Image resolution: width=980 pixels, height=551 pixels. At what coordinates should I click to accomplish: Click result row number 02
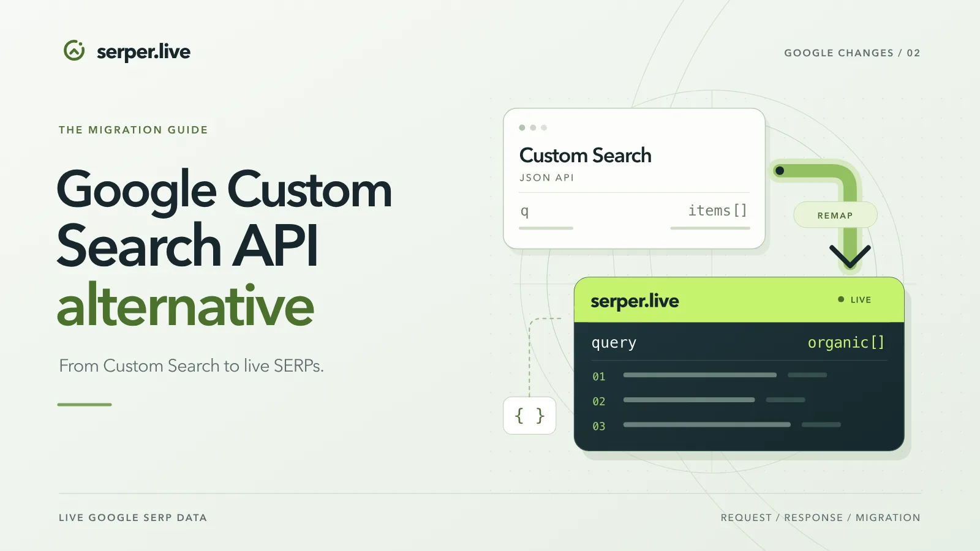click(599, 402)
